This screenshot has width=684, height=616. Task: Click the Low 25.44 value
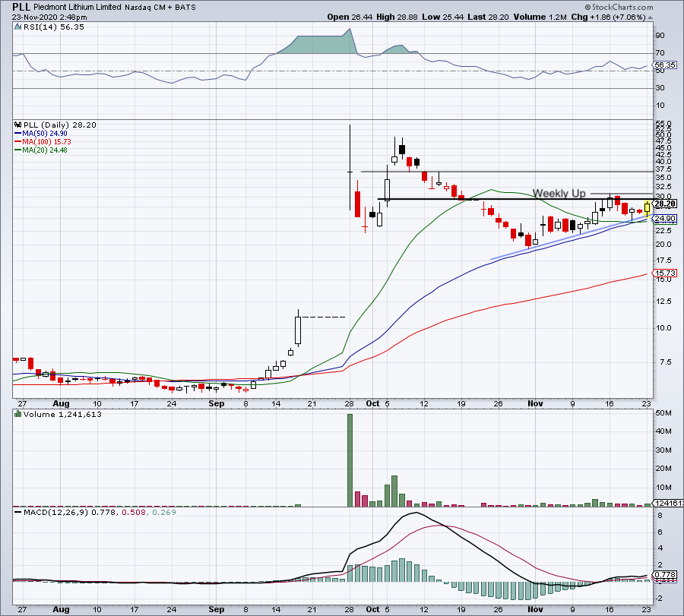tap(443, 17)
